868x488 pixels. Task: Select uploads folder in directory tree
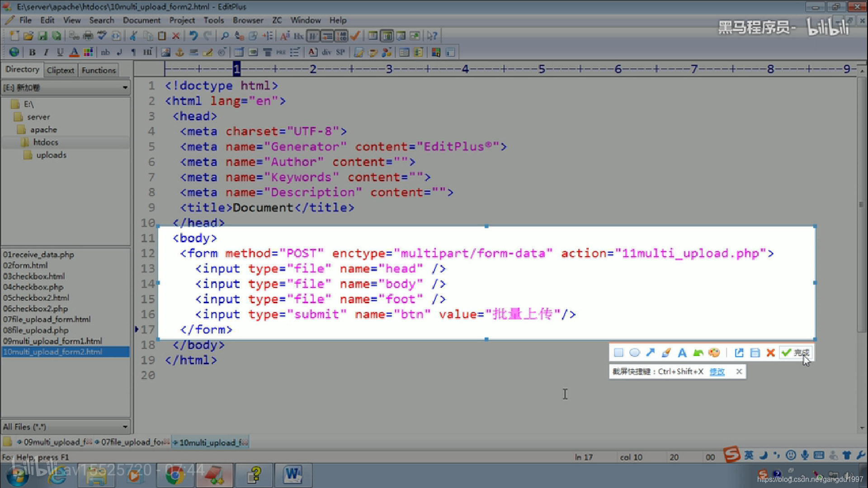coord(51,155)
